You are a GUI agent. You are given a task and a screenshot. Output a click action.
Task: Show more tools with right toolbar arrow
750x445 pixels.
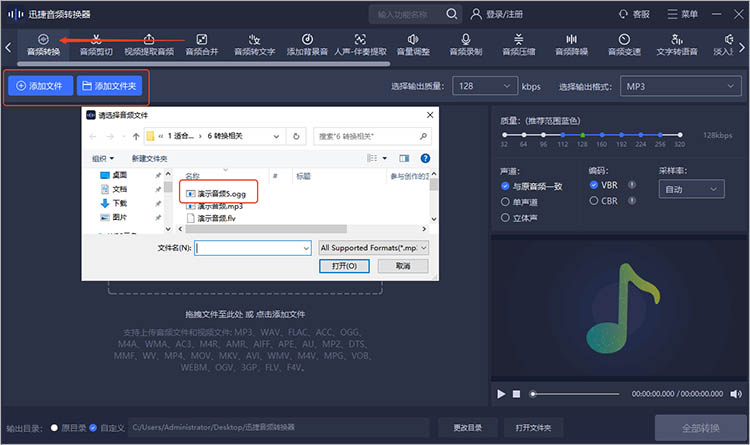[x=741, y=47]
